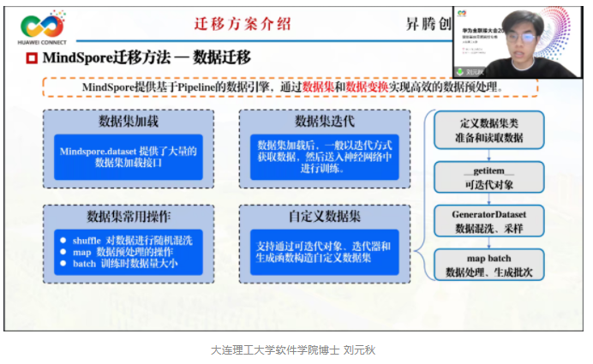The height and width of the screenshot is (364, 593).
Task: Click the Huawei Connect logo
Action: click(x=41, y=27)
